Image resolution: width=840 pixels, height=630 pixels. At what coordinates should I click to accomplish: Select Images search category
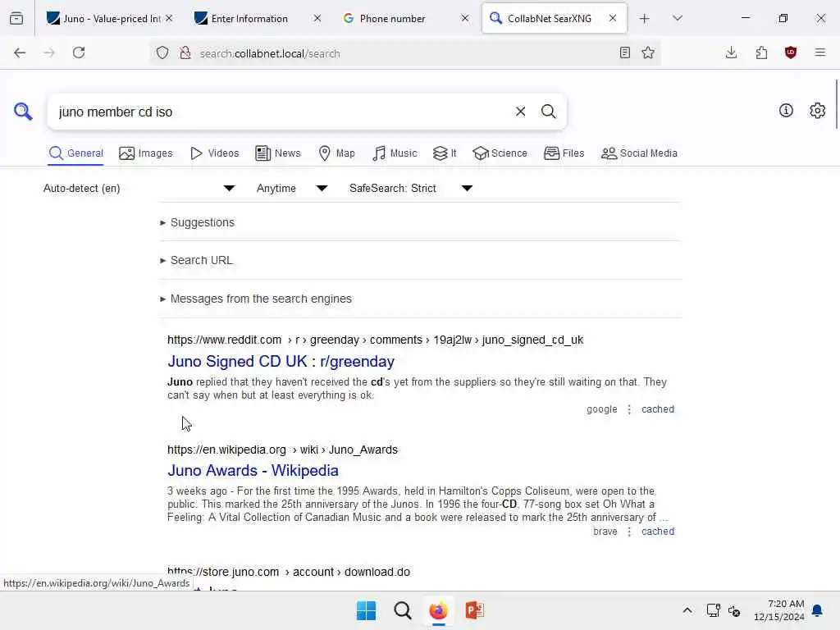pyautogui.click(x=146, y=153)
